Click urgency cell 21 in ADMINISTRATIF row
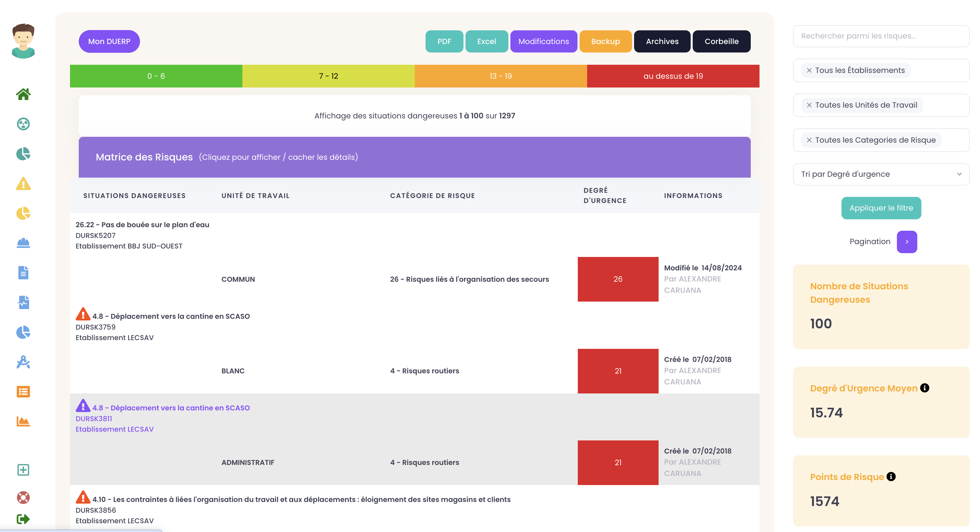Viewport: 980px width, 532px height. 618,462
